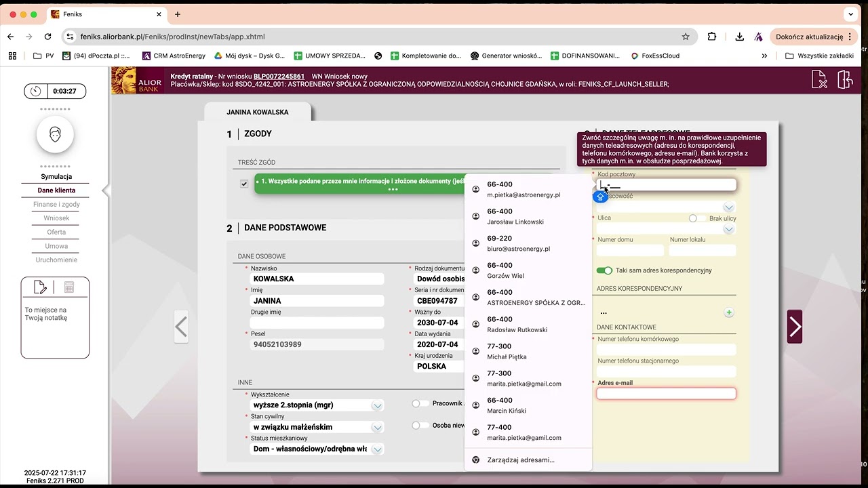Choose autofill entry Michał Piętka

[528, 352]
